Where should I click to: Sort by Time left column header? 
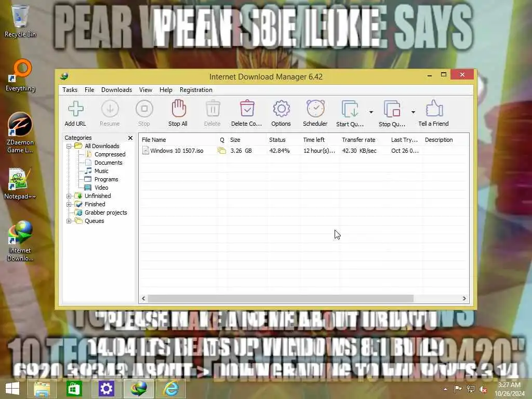tap(313, 140)
